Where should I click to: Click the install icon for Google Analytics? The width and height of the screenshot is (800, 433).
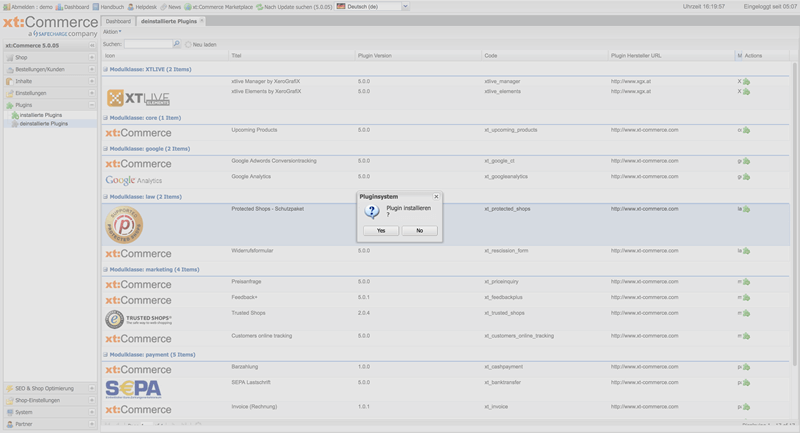[x=746, y=176]
